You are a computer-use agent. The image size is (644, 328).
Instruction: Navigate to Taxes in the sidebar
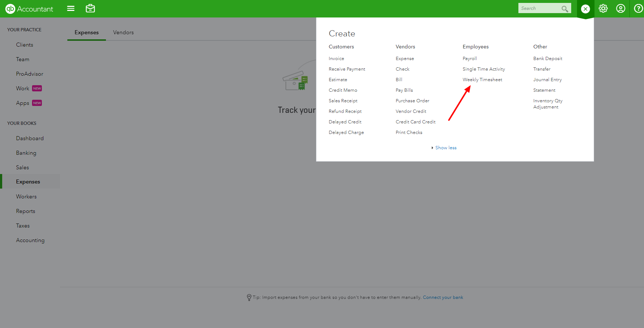click(23, 225)
